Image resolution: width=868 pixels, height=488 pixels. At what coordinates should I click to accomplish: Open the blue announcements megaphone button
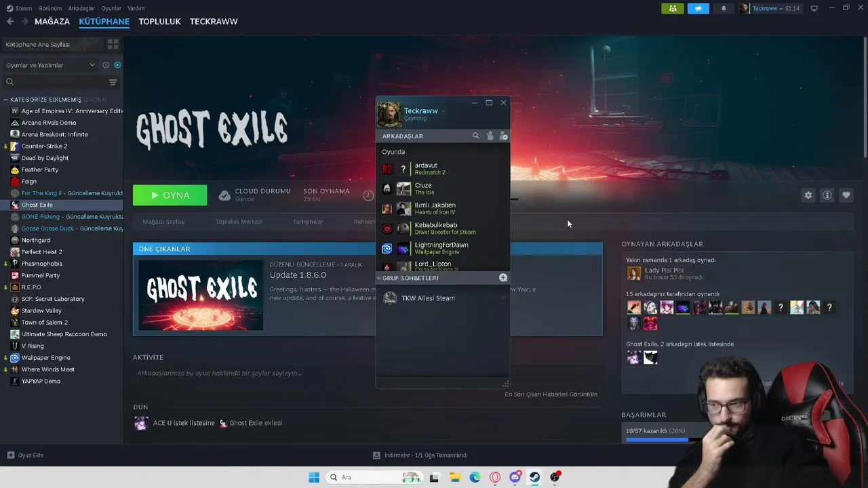coord(698,8)
